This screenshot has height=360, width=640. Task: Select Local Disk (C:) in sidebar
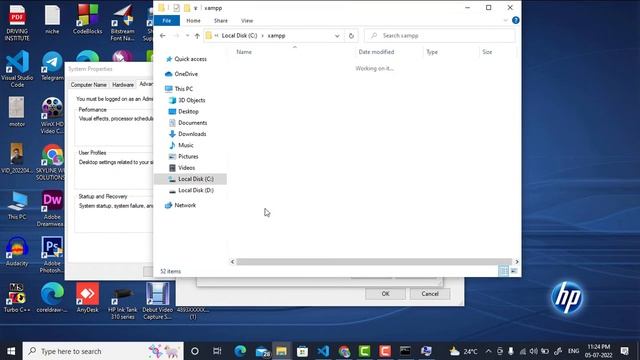point(191,179)
